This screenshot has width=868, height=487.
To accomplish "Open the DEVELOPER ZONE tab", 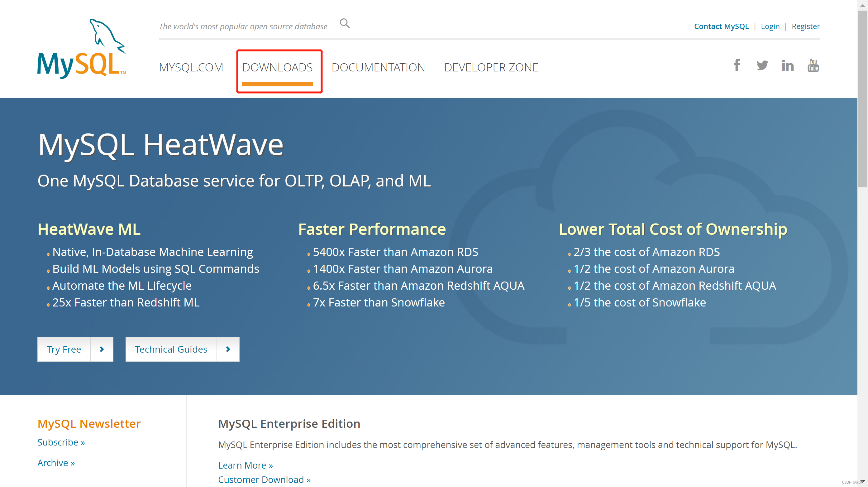I will tap(491, 67).
